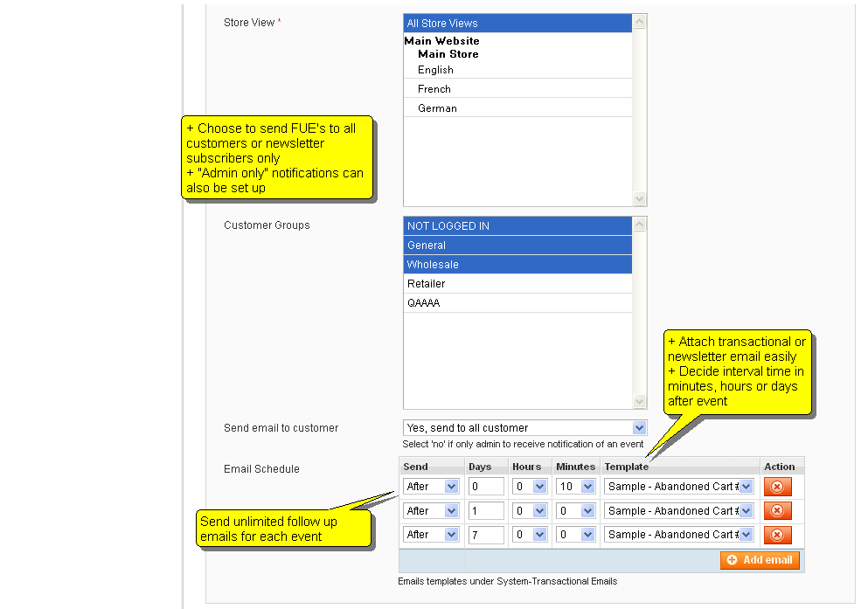
Task: Open the first row's Template dropdown
Action: 747,487
